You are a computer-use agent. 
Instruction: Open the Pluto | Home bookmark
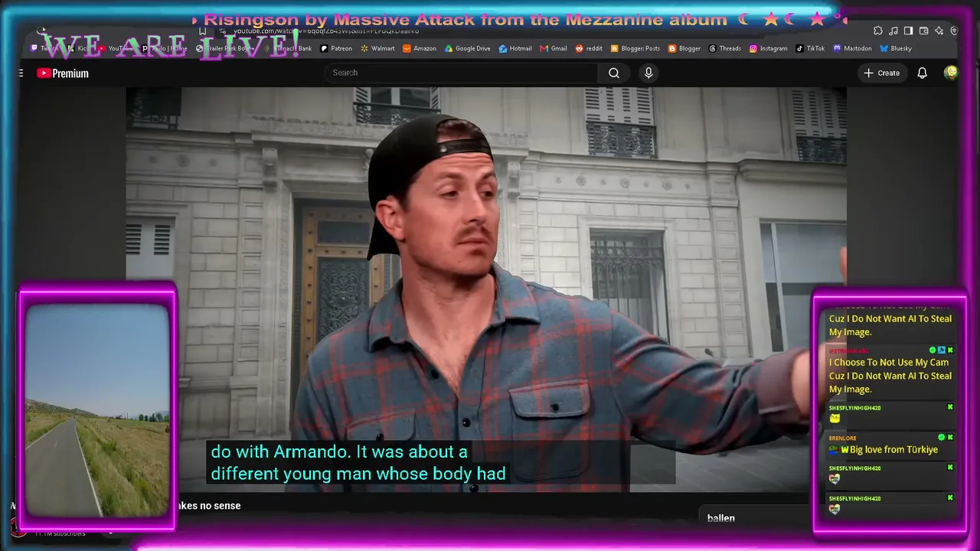tap(165, 48)
